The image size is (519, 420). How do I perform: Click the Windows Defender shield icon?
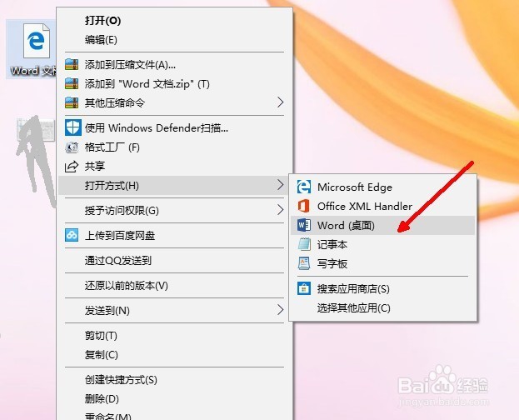click(x=72, y=127)
